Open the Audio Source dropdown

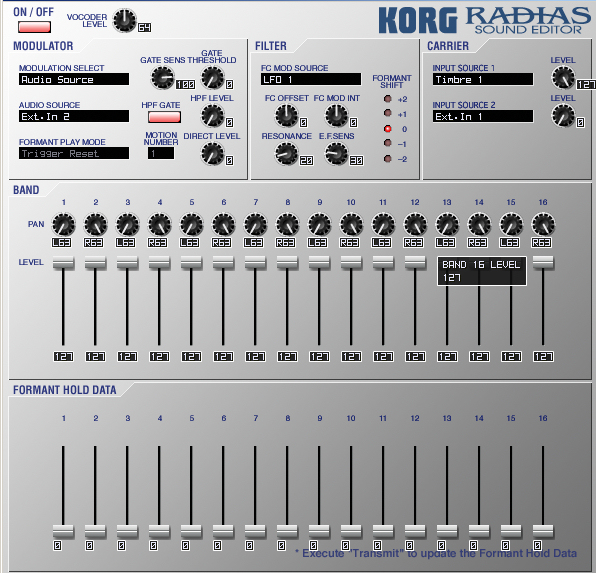pos(74,116)
